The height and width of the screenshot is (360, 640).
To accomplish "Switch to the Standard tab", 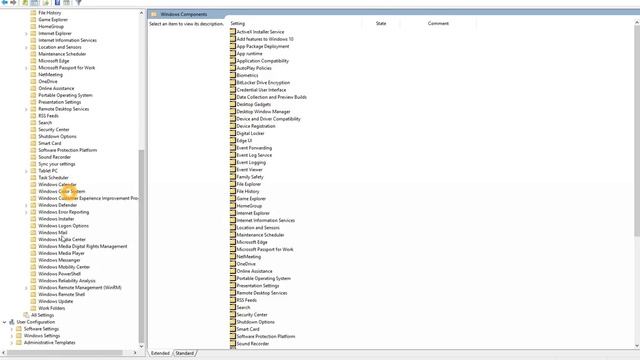I will click(x=184, y=353).
